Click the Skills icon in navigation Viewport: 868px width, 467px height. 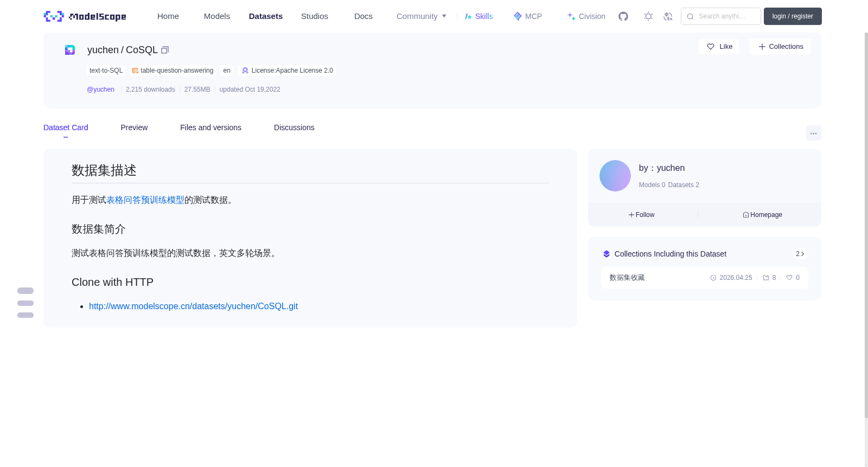468,16
